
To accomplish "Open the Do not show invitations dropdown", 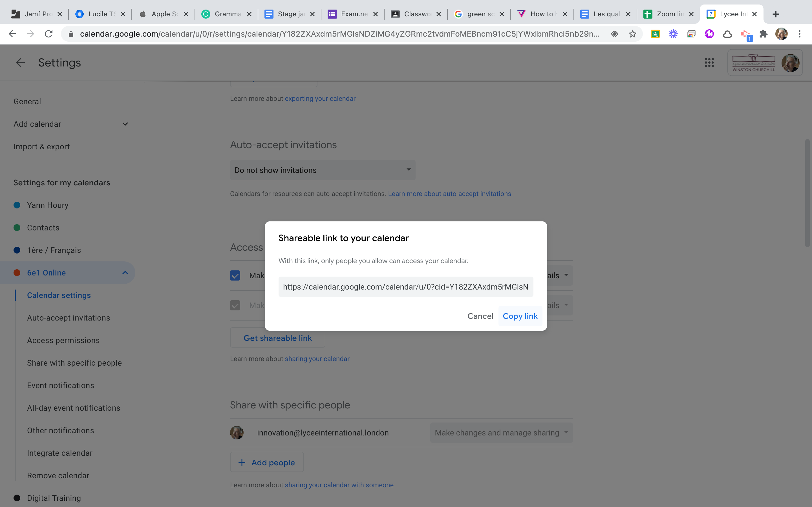I will coord(323,170).
